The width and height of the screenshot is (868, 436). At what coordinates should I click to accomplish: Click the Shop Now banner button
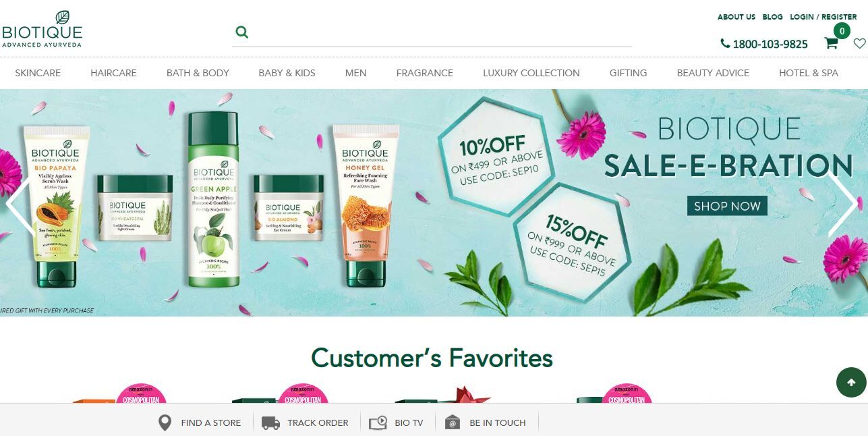[727, 206]
